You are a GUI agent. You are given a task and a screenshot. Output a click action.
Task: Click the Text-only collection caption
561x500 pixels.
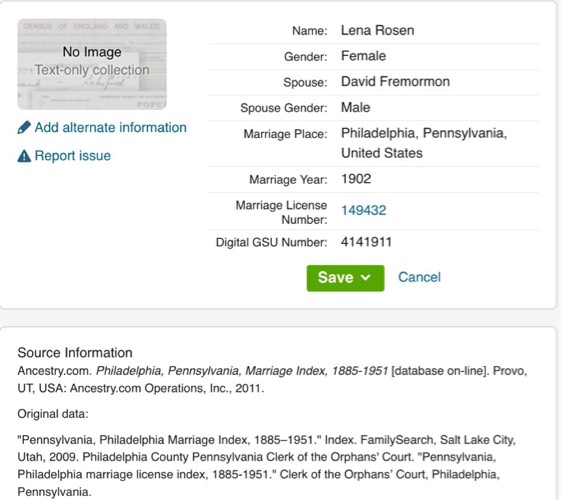(x=92, y=70)
